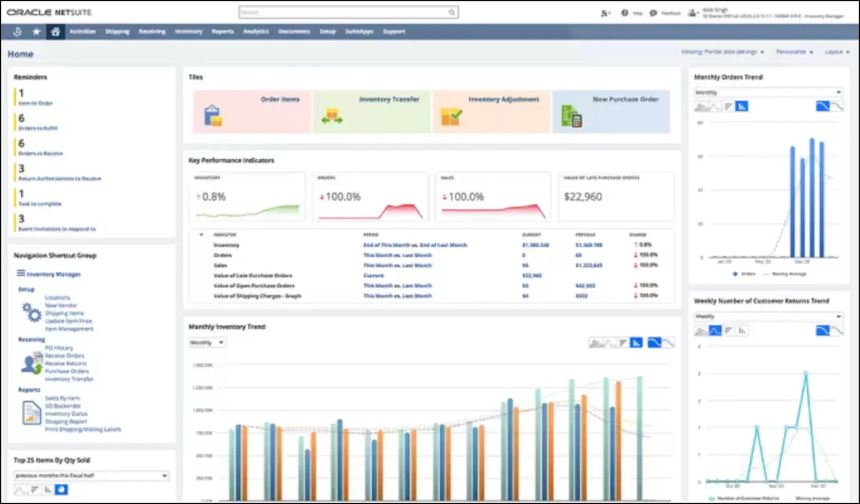Click the Receiving person icon

[x=31, y=363]
